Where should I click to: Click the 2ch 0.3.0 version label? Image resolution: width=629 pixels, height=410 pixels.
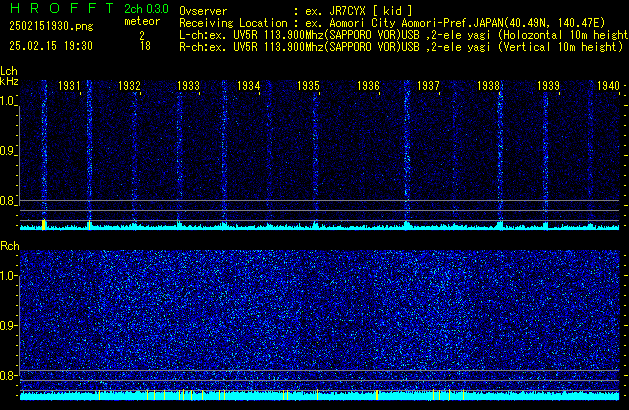click(x=146, y=9)
